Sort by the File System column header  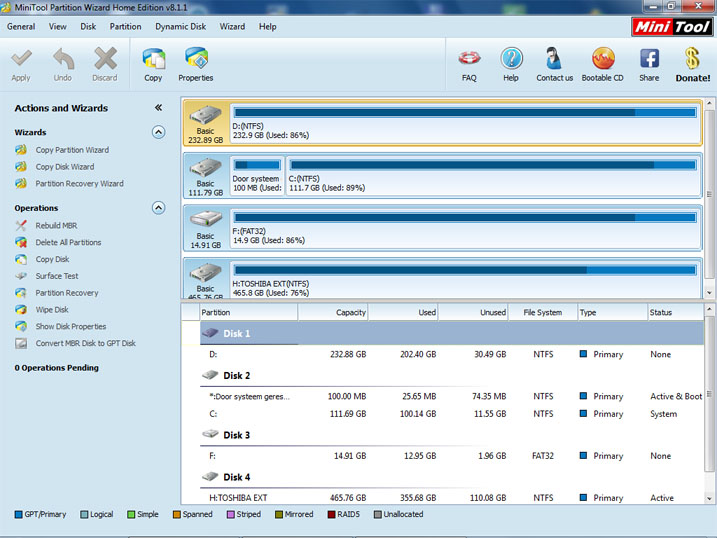[543, 312]
